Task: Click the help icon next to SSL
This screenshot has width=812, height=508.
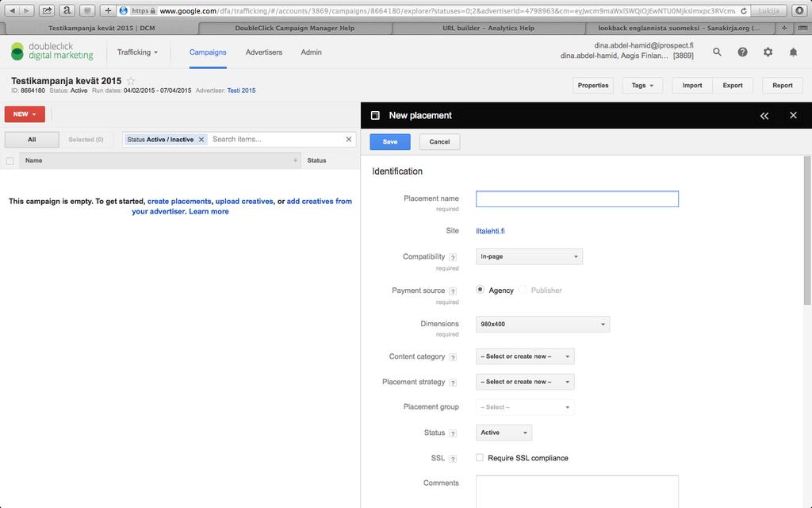Action: point(453,459)
